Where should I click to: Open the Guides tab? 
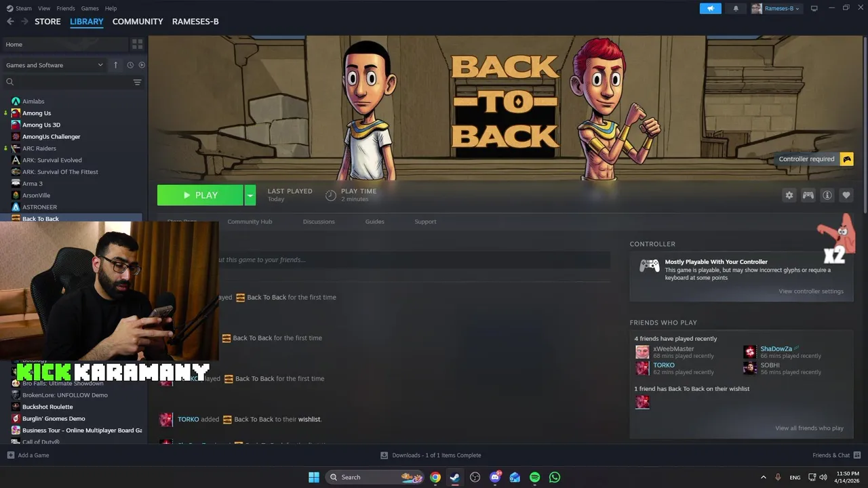pos(375,222)
